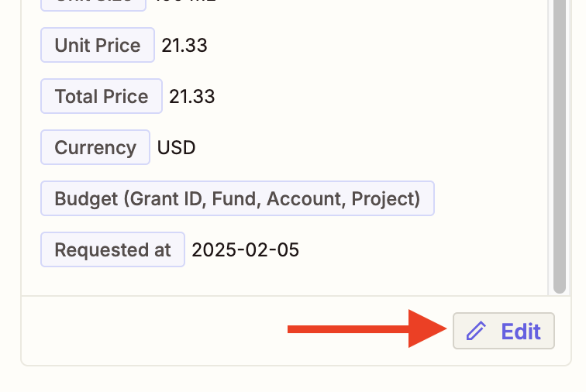The image size is (586, 392).
Task: Select the Currency field label
Action: click(95, 147)
